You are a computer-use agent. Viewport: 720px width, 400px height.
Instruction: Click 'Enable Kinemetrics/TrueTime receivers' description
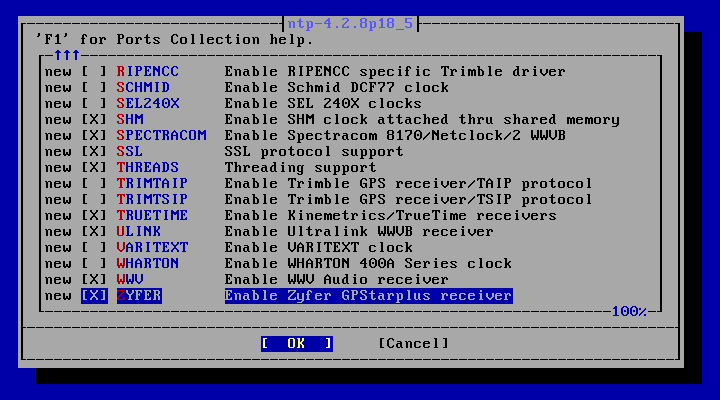coord(391,216)
